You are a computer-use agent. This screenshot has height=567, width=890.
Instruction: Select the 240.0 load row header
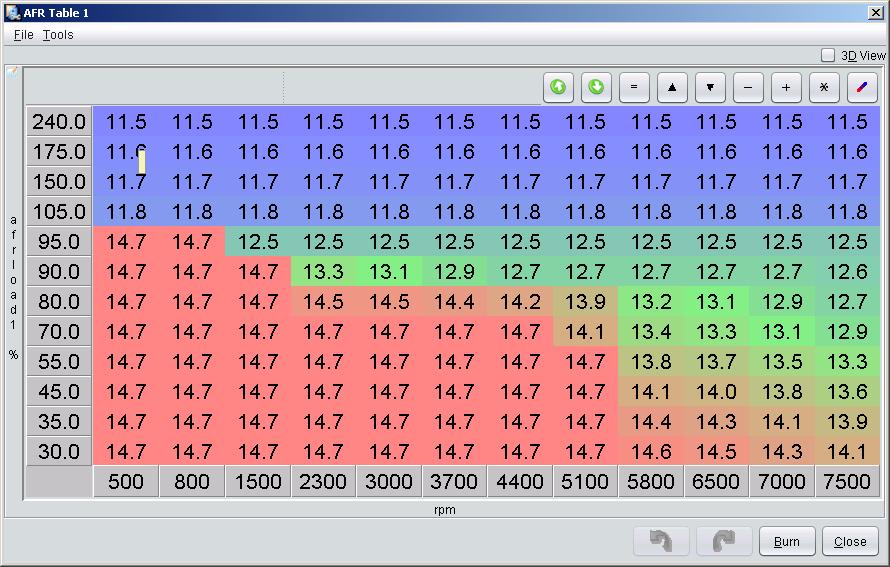click(x=59, y=121)
